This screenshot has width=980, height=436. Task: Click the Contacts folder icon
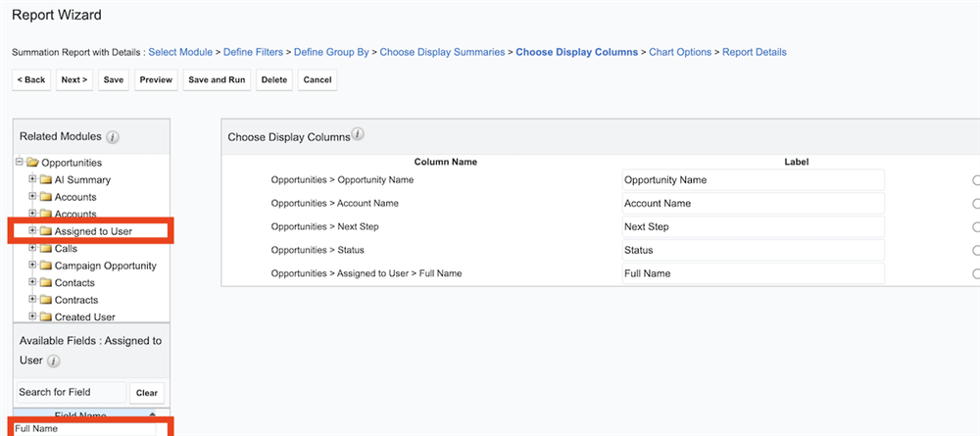point(45,283)
